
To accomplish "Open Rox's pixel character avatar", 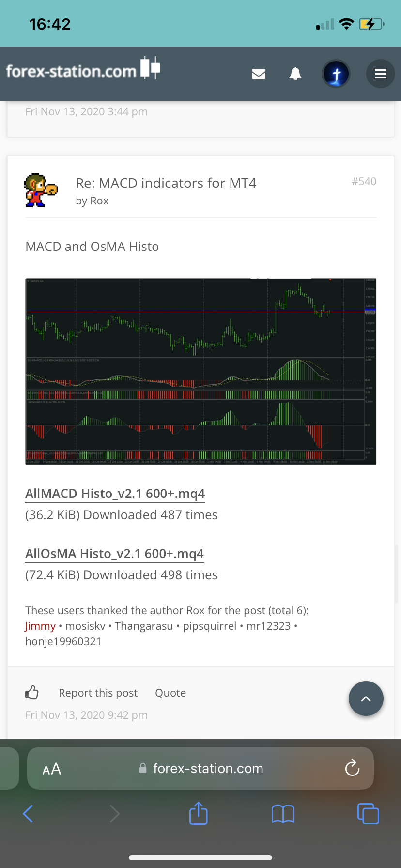I will pos(41,190).
